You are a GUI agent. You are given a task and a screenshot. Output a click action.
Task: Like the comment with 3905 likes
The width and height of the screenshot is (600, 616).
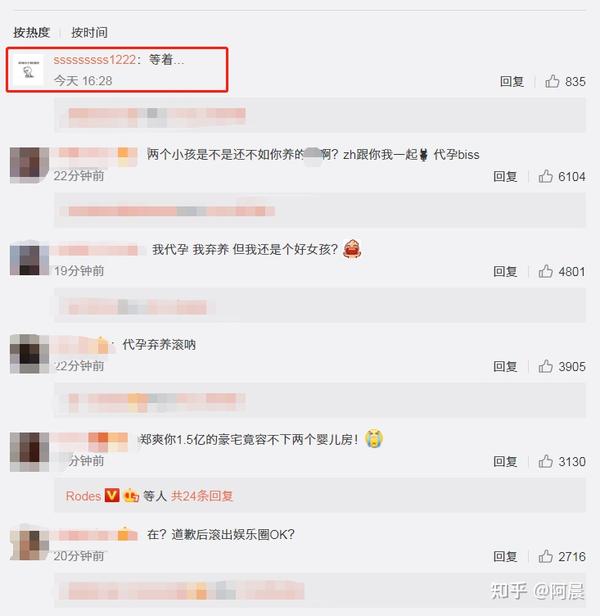pos(545,367)
